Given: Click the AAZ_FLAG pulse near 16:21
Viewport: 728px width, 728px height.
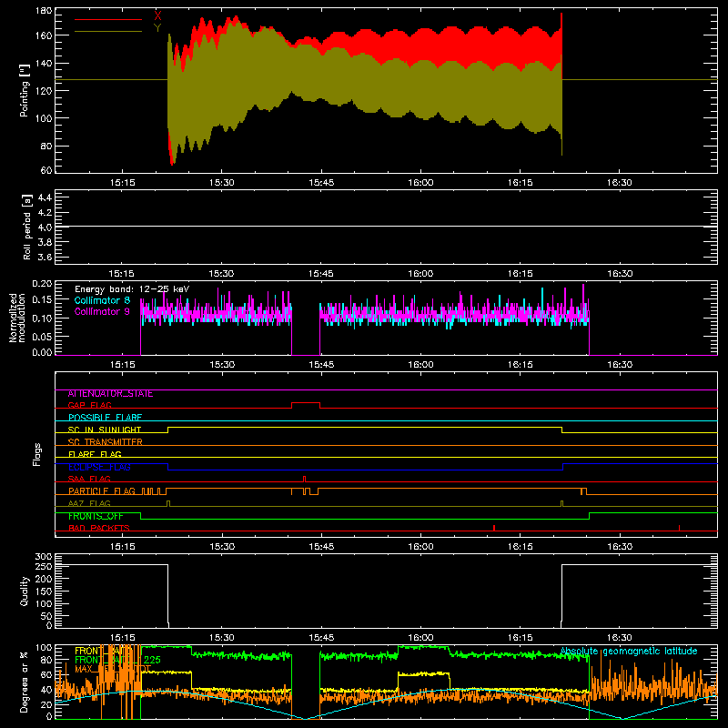Looking at the screenshot, I should [x=561, y=503].
